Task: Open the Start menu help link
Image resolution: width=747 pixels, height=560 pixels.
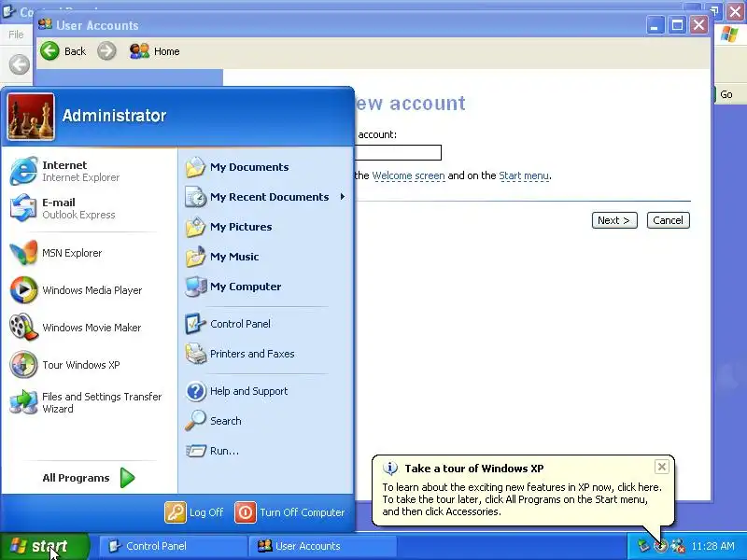Action: [524, 175]
